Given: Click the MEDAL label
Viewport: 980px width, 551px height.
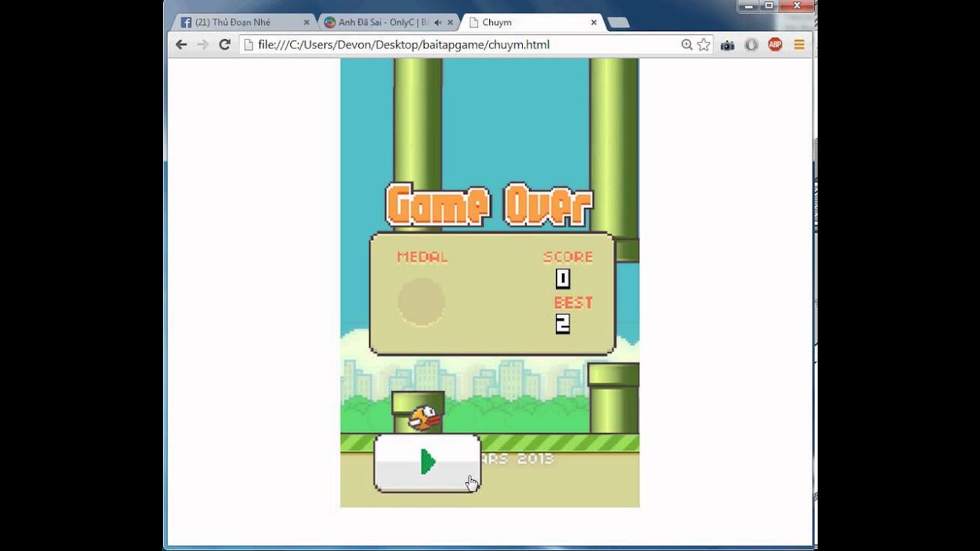Looking at the screenshot, I should [x=423, y=257].
